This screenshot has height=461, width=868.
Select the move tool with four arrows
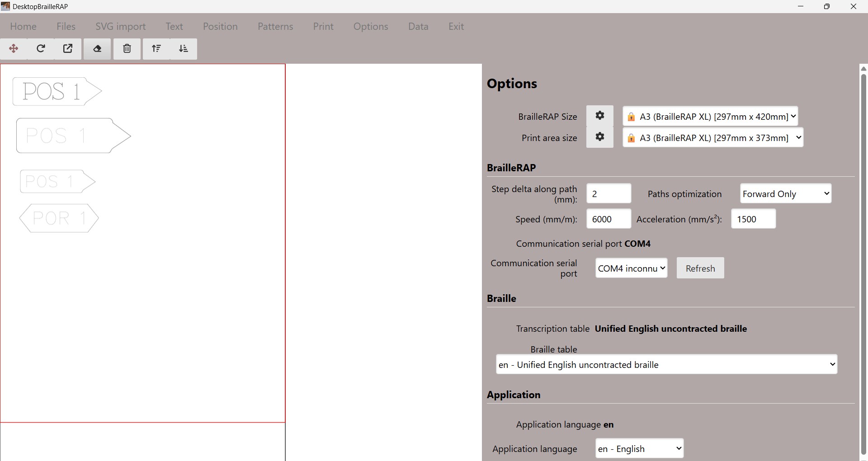[14, 49]
